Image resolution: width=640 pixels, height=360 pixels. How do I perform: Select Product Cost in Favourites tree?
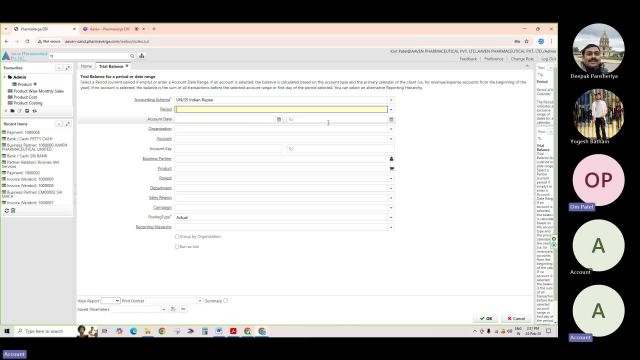25,97
